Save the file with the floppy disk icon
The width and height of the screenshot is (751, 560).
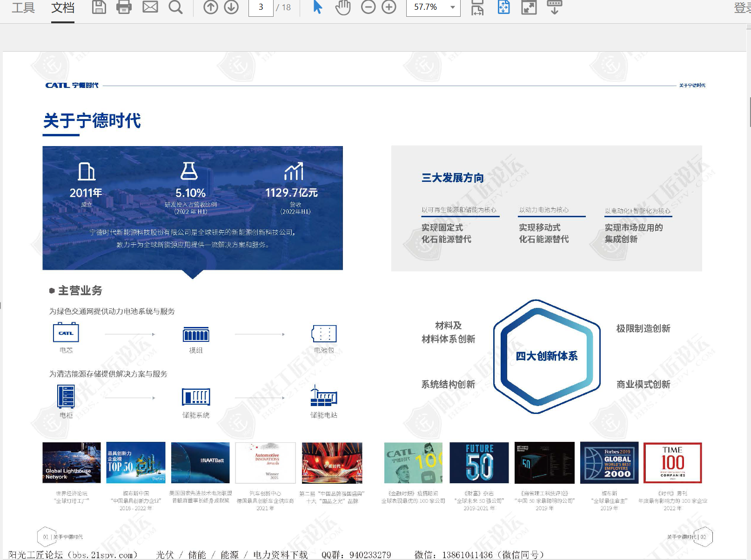tap(99, 7)
